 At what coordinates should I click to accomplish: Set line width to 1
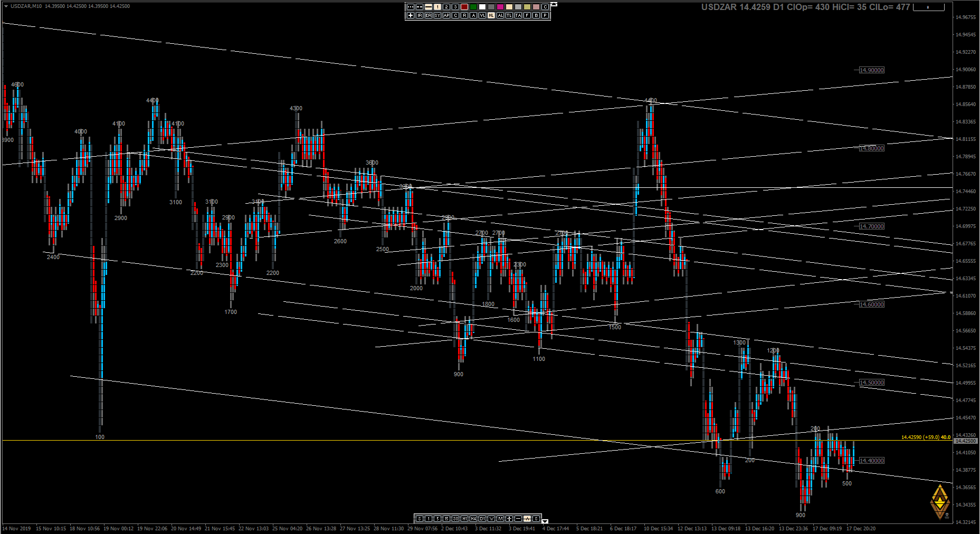(437, 7)
